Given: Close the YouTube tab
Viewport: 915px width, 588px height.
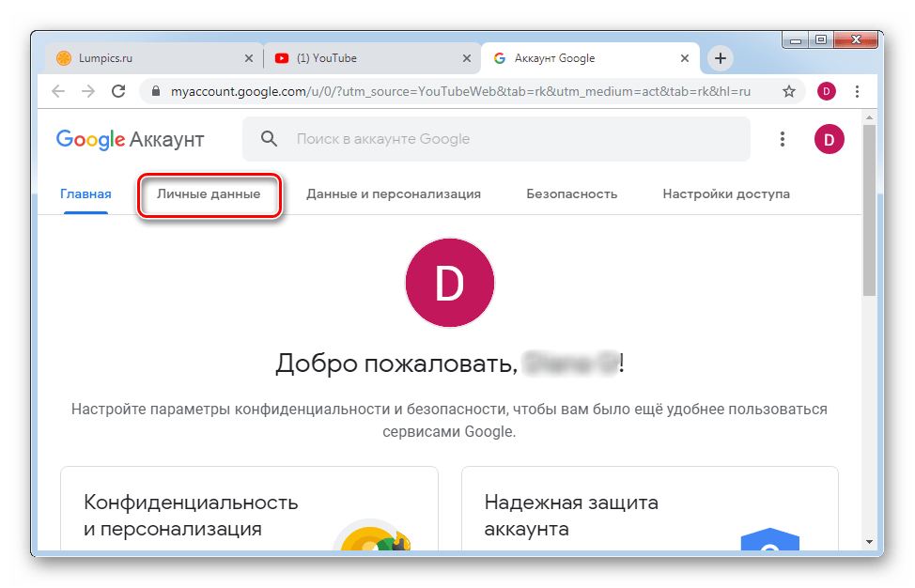Looking at the screenshot, I should tap(467, 58).
